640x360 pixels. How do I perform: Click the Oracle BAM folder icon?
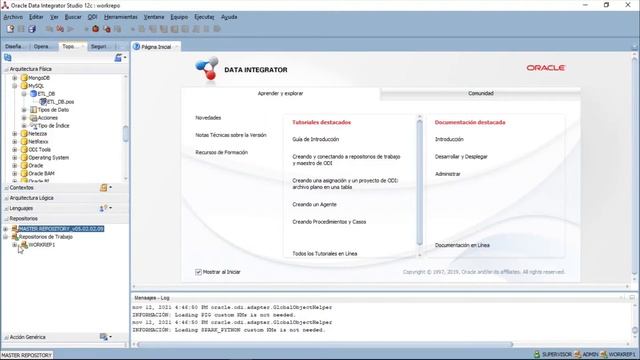click(x=24, y=173)
